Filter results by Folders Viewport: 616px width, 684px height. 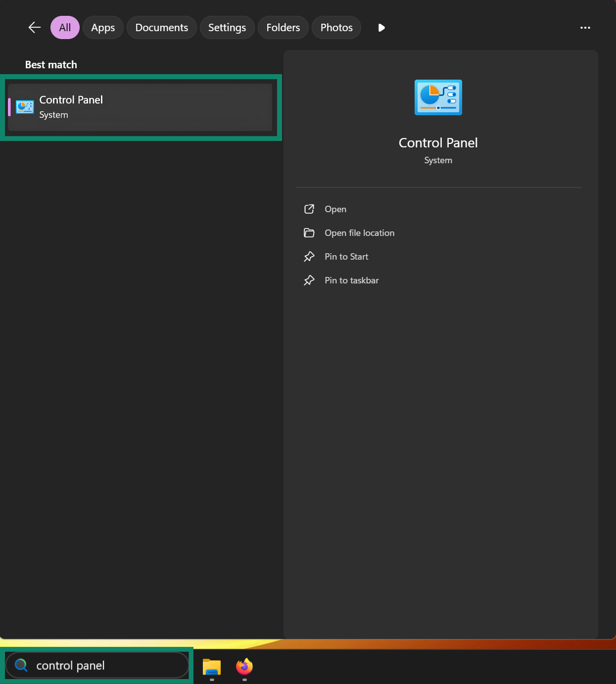point(283,28)
